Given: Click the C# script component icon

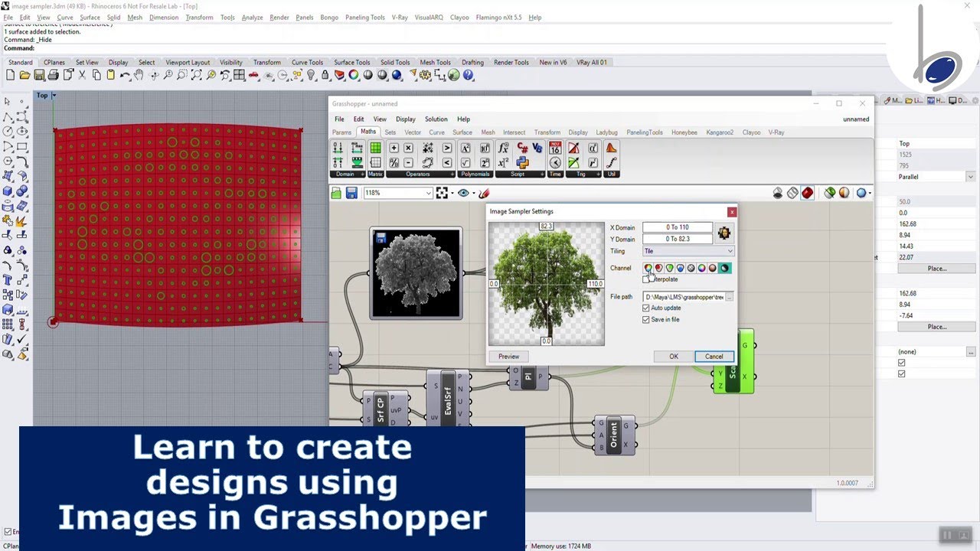Looking at the screenshot, I should pyautogui.click(x=522, y=148).
